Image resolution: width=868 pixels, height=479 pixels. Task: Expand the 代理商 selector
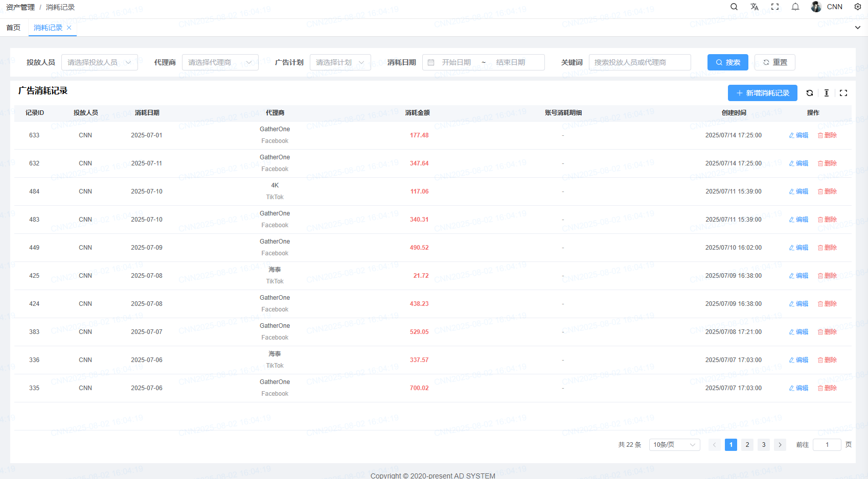click(x=220, y=62)
